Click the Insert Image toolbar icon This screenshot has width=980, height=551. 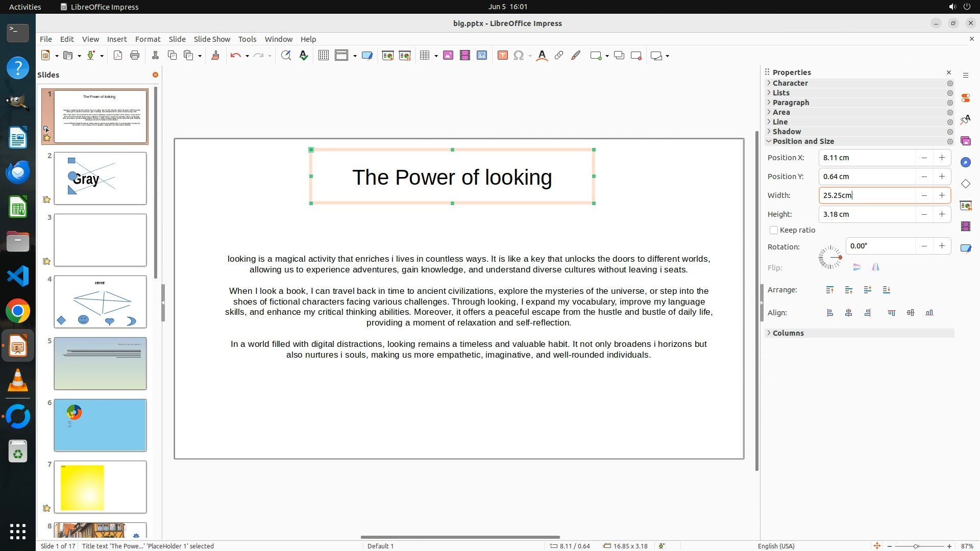pyautogui.click(x=448, y=56)
